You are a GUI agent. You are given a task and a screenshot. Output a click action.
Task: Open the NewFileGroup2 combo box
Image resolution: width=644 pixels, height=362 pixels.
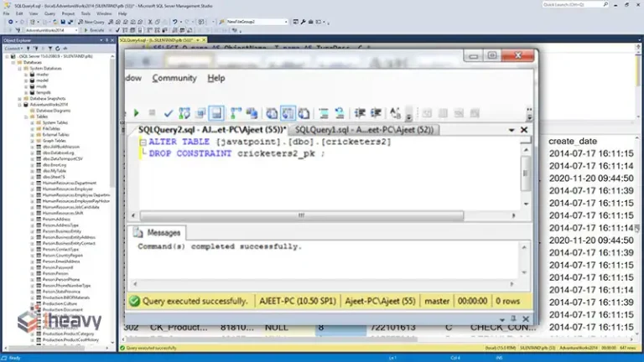click(257, 22)
